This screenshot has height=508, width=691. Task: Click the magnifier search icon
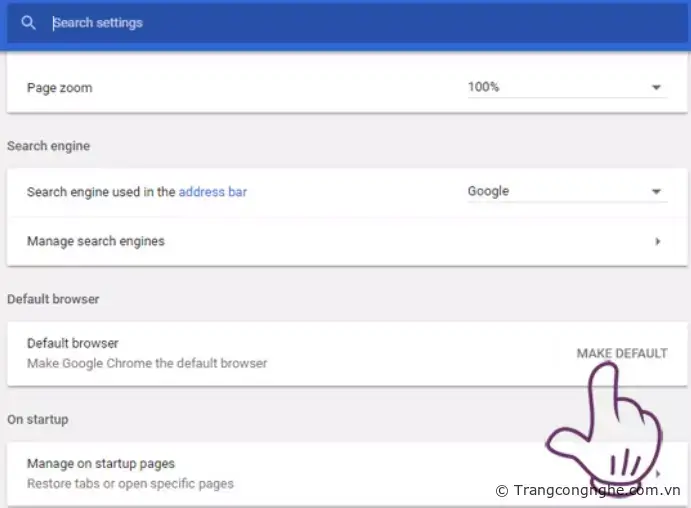point(28,22)
